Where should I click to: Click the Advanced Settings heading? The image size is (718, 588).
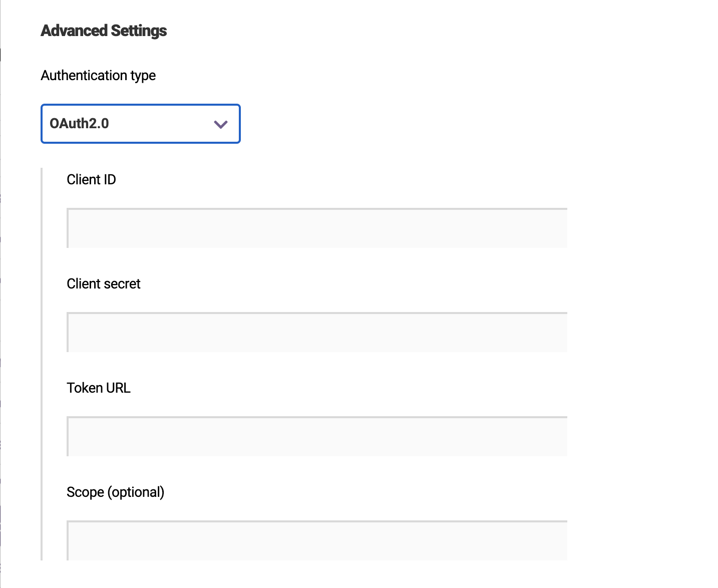pyautogui.click(x=104, y=30)
